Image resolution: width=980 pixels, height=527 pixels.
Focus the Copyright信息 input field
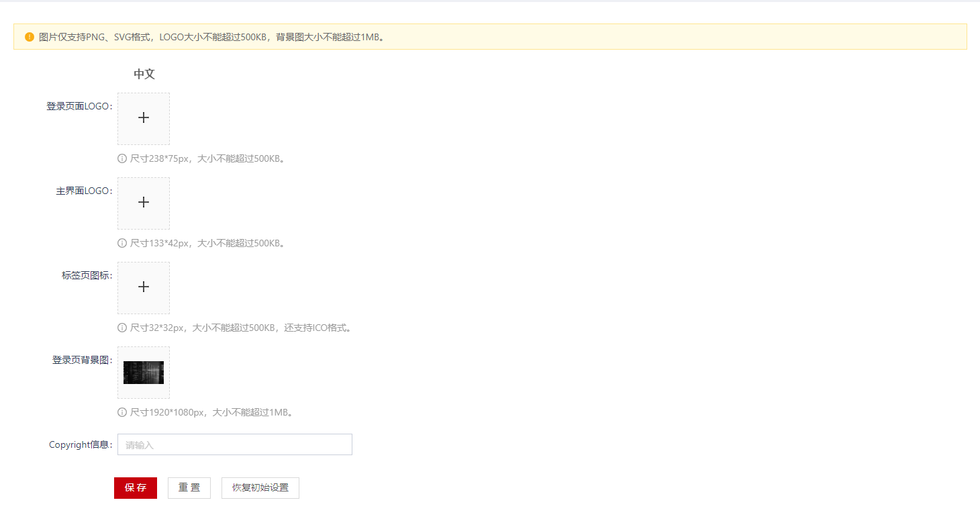click(235, 444)
